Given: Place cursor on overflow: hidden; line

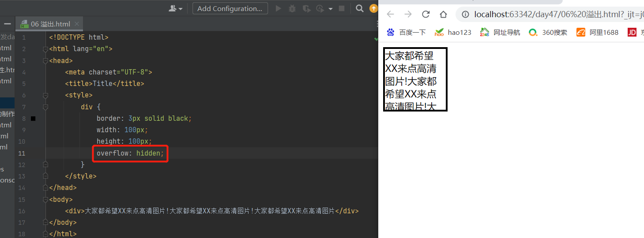Looking at the screenshot, I should [130, 153].
